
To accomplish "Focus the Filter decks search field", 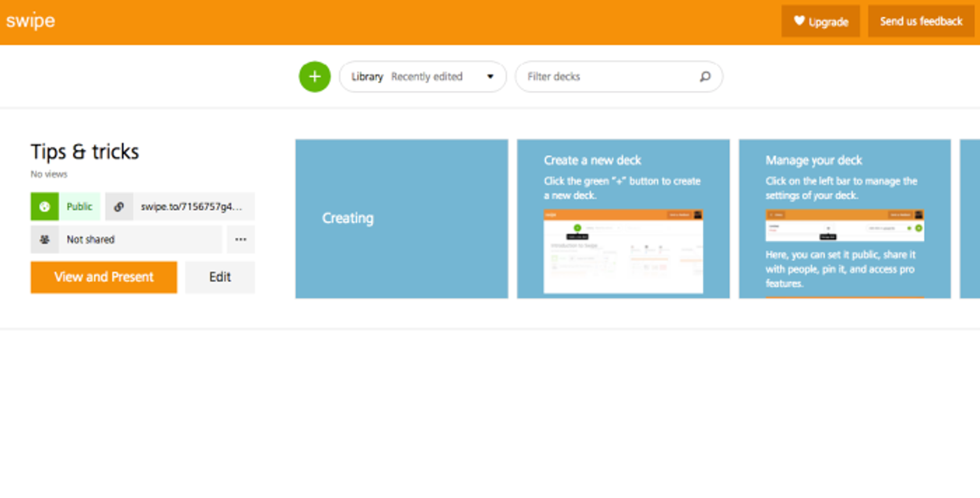I will [619, 77].
